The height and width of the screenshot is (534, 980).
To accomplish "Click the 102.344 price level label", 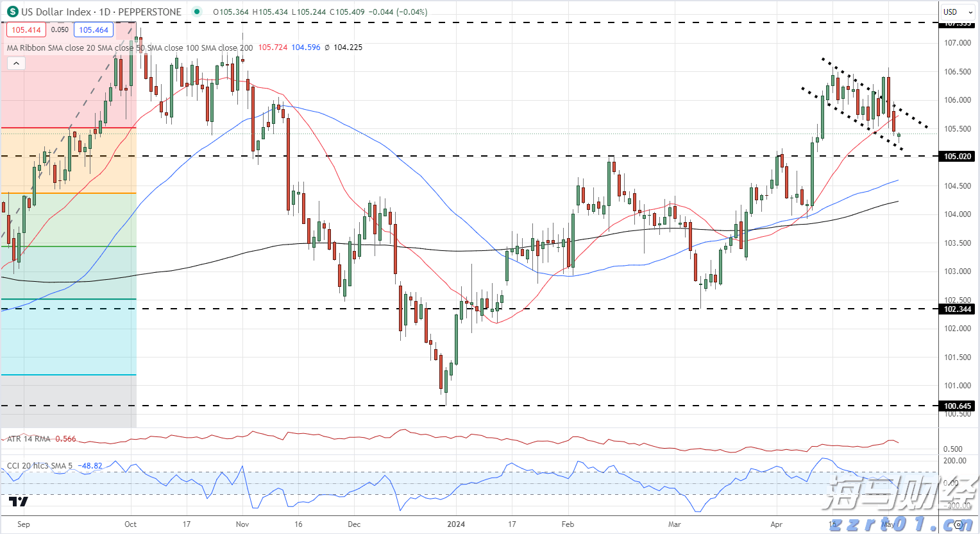I will click(x=958, y=309).
